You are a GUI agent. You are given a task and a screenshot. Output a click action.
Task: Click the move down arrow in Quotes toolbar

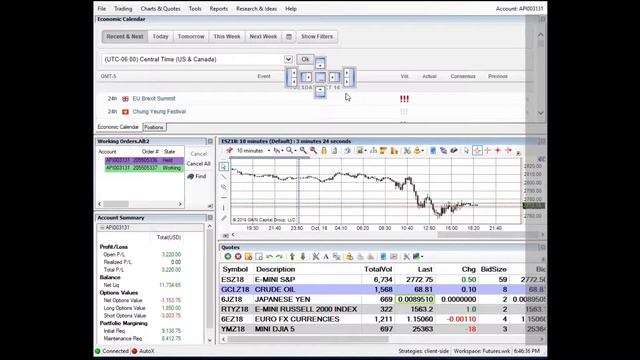pos(303,256)
